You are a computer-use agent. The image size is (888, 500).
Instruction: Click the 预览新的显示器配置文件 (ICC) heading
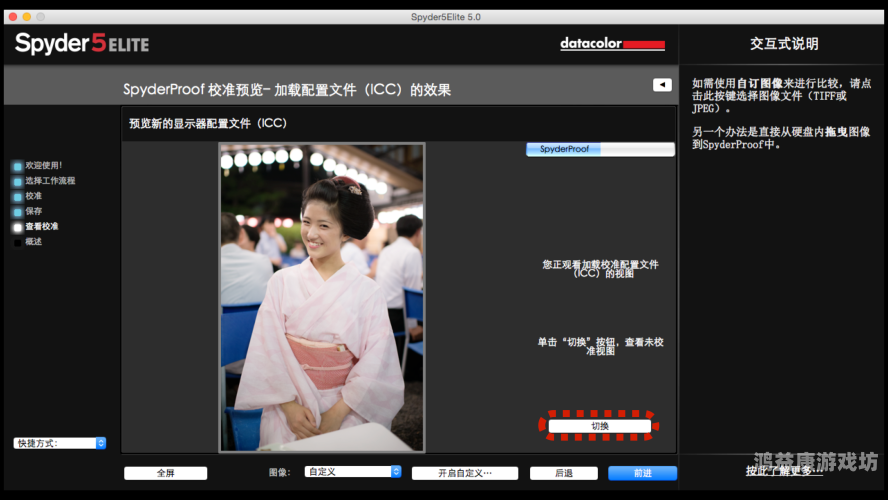tap(208, 123)
